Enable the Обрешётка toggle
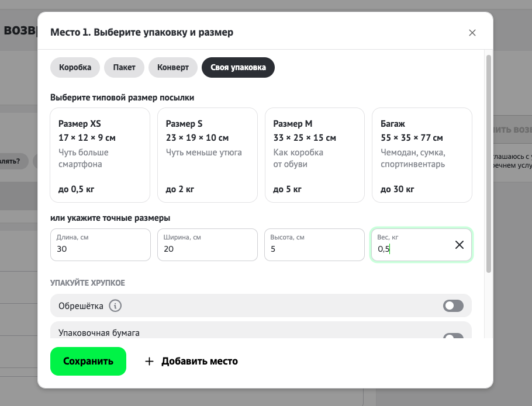Viewport: 532px width, 406px height. (x=453, y=306)
